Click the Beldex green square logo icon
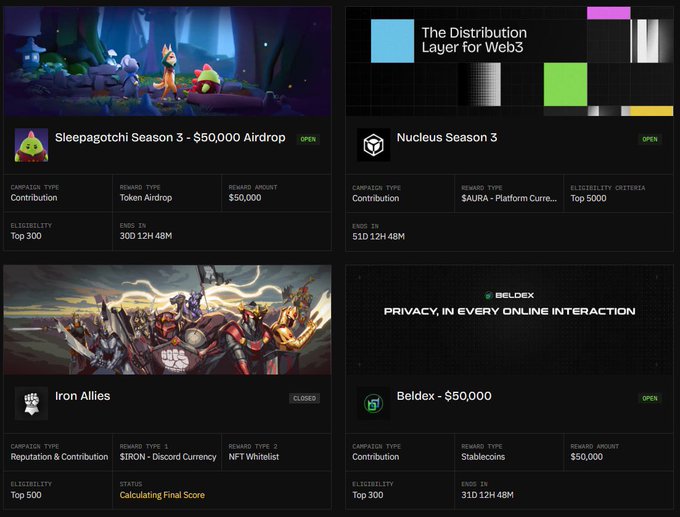The height and width of the screenshot is (517, 680). point(373,404)
